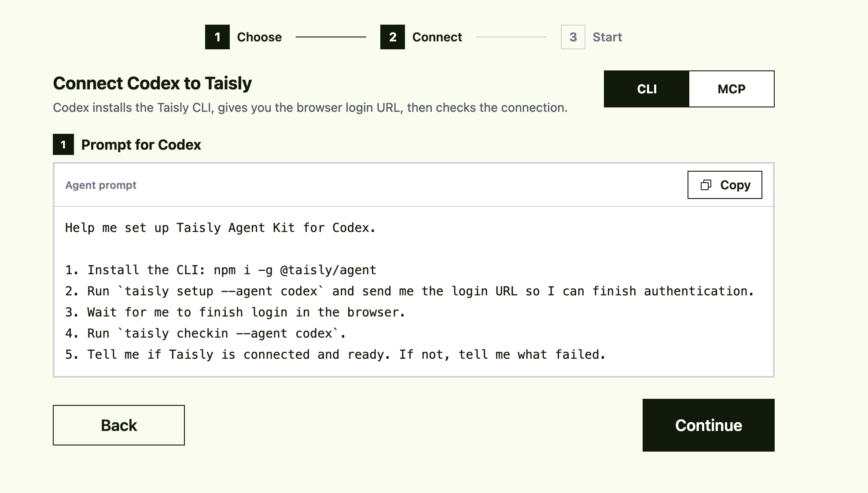This screenshot has width=868, height=493.
Task: Click the description 'Codex installs the Taisly CLI…'
Action: pyautogui.click(x=310, y=108)
